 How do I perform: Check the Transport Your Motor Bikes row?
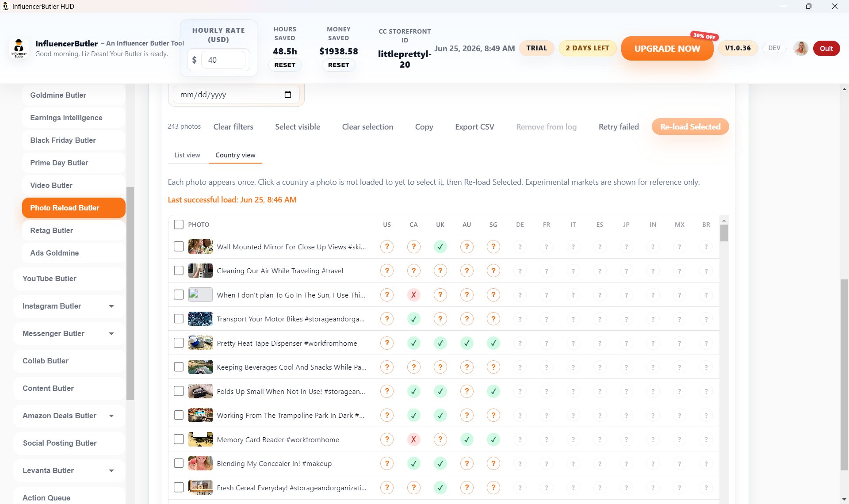tap(179, 319)
